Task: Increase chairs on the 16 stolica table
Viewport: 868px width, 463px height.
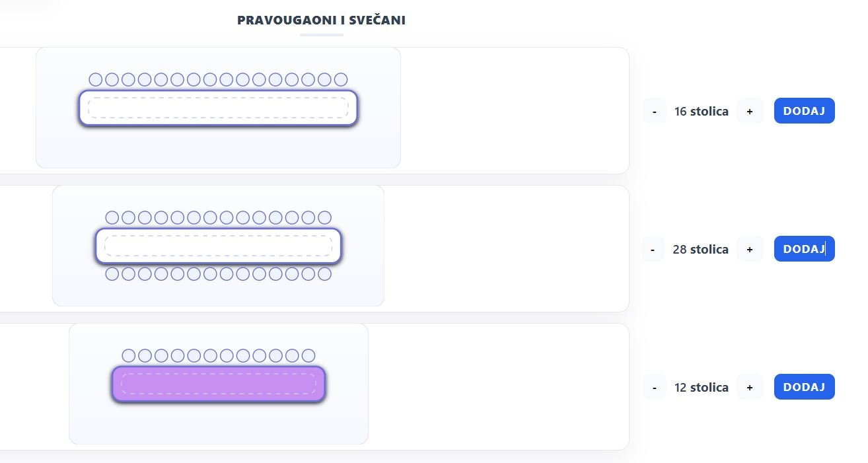Action: pyautogui.click(x=750, y=111)
